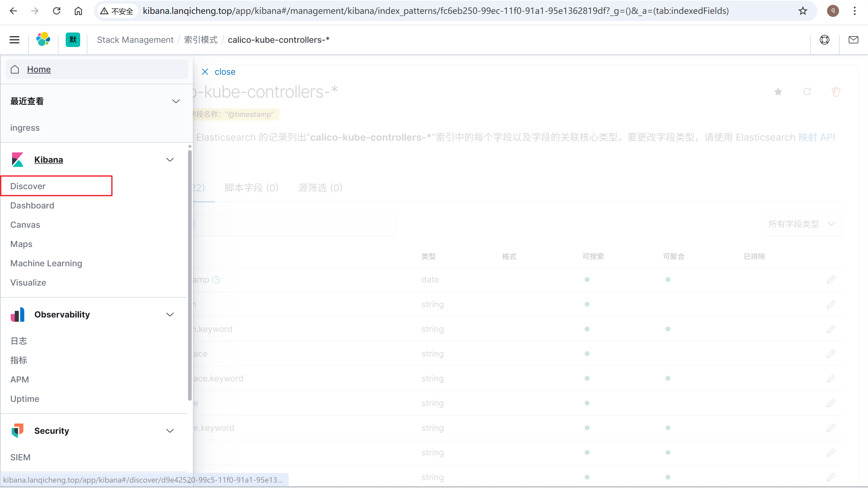The width and height of the screenshot is (868, 488).
Task: Open Canvas in the Kibana menu
Action: tap(25, 225)
